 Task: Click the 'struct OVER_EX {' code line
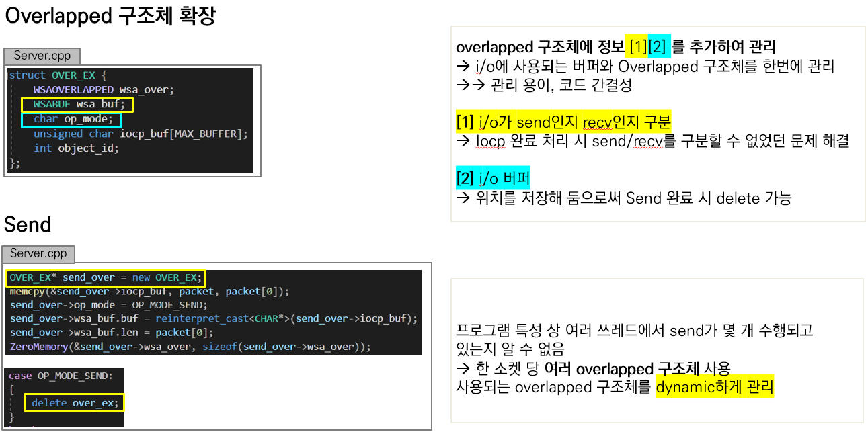coord(58,75)
